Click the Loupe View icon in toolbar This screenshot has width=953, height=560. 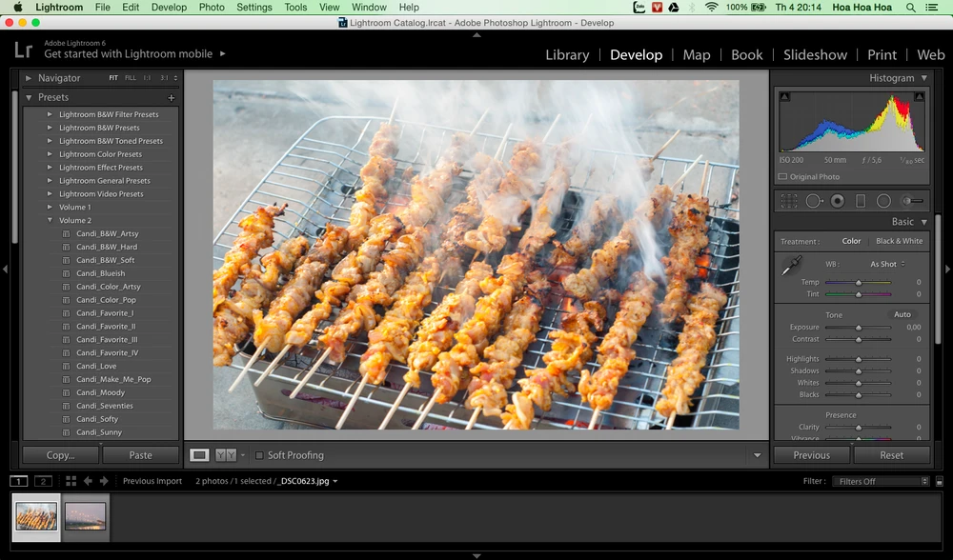click(x=199, y=454)
